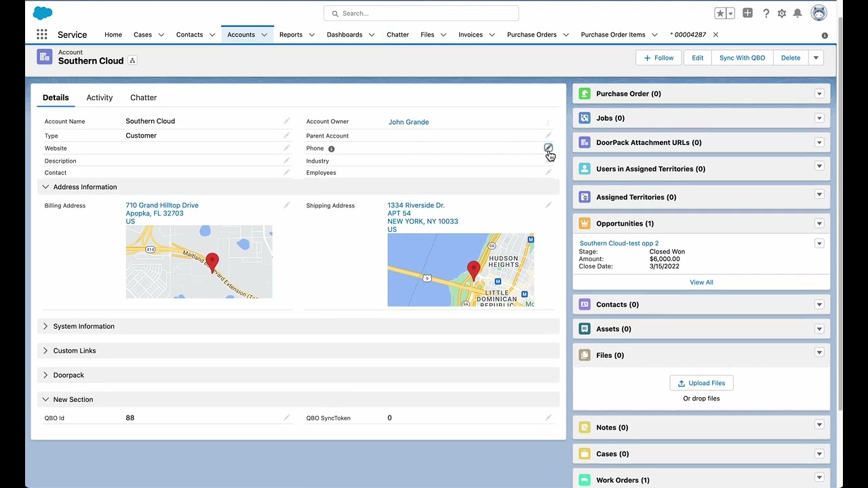
Task: Open the Cases tab dropdown chevron
Action: 161,35
